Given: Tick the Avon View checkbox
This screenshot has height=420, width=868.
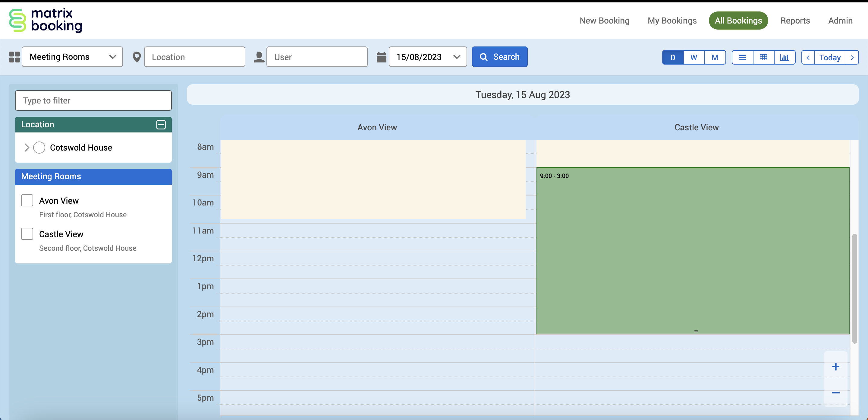Looking at the screenshot, I should point(27,200).
